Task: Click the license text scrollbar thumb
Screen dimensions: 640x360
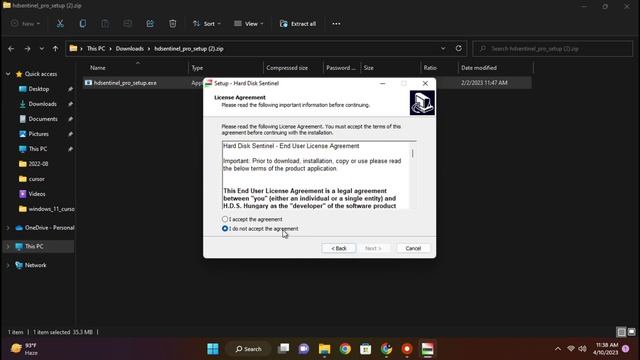Action: [412, 153]
